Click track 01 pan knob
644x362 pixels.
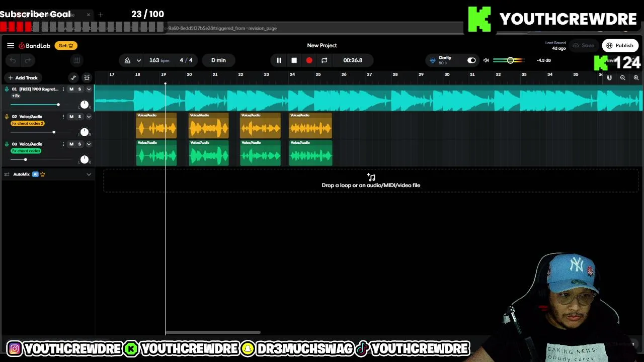84,105
